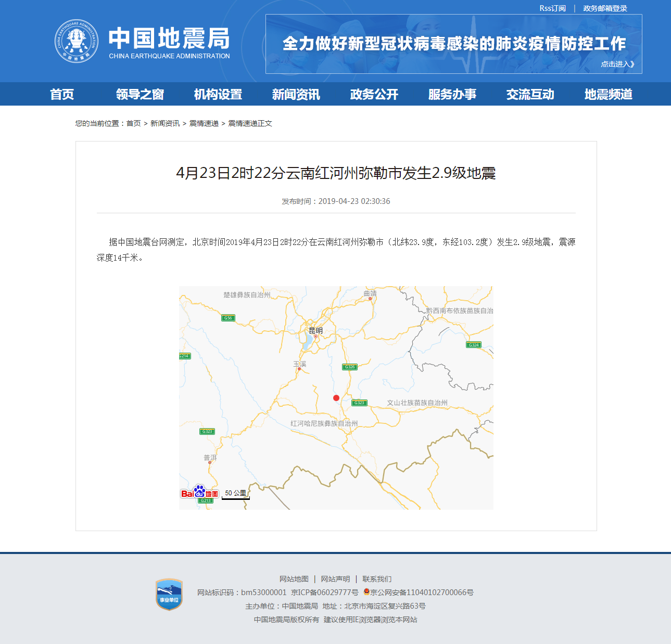Open the 新闻资讯 navigation menu

click(x=296, y=94)
